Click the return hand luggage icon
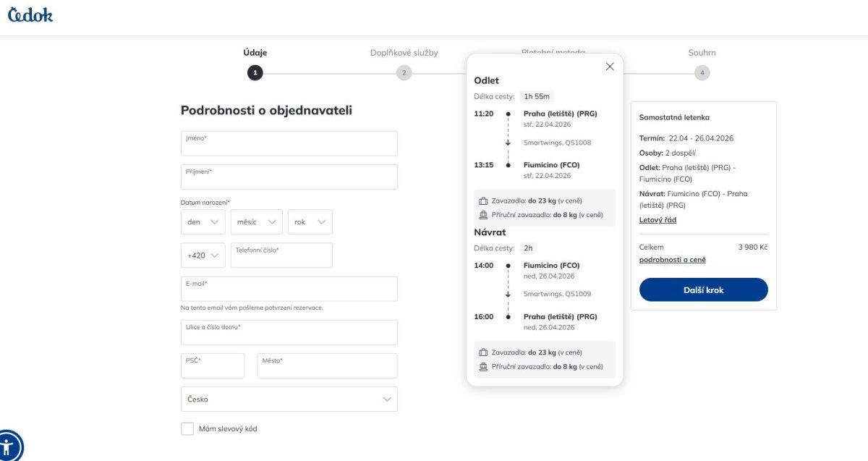 click(483, 367)
